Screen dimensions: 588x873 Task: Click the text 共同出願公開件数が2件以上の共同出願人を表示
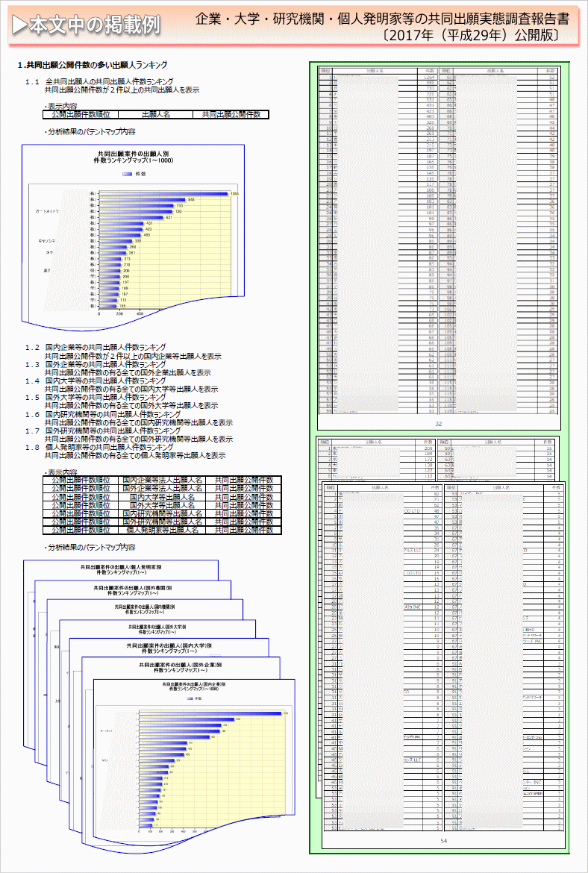click(122, 89)
